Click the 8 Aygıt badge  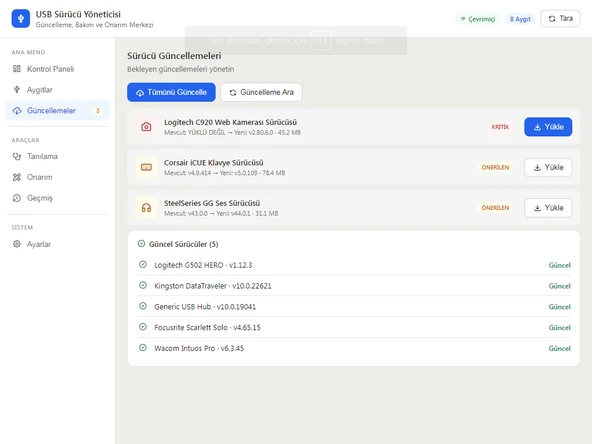[x=520, y=19]
